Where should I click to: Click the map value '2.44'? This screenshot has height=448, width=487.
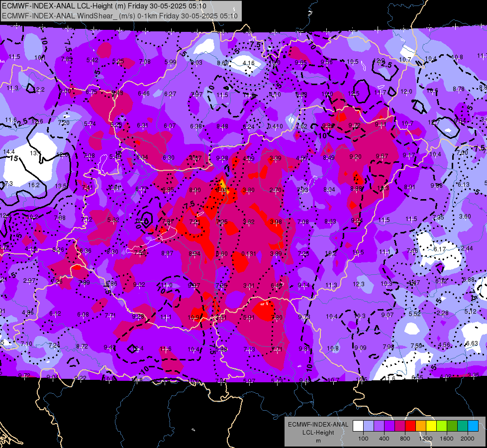(467, 248)
